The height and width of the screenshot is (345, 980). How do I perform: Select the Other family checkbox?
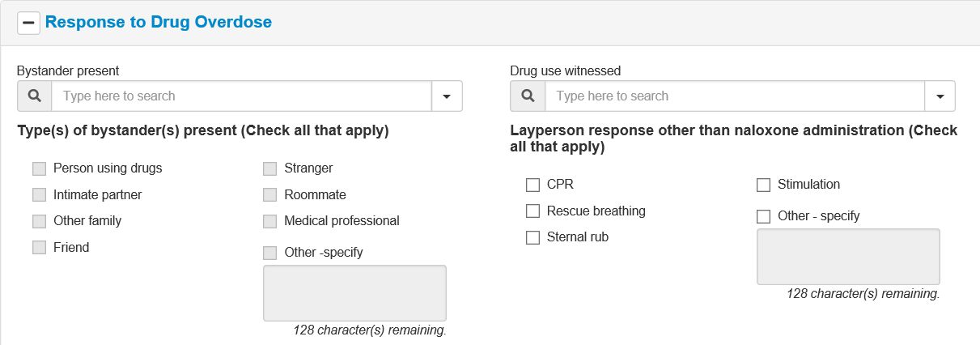tap(39, 221)
